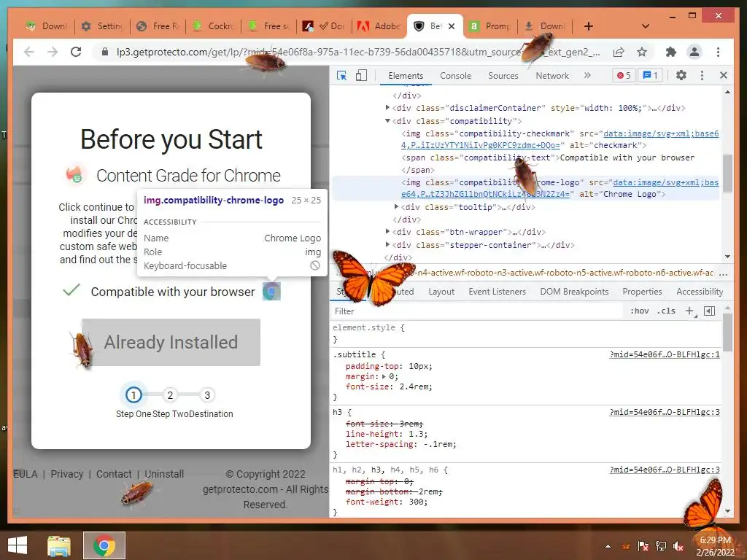Toggle the computed styles sidebar icon
The height and width of the screenshot is (560, 747).
709,311
